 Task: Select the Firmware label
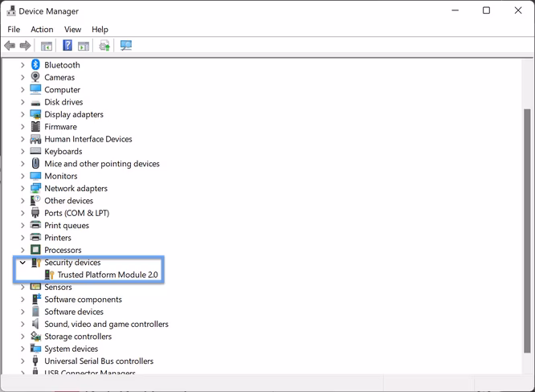pyautogui.click(x=60, y=127)
